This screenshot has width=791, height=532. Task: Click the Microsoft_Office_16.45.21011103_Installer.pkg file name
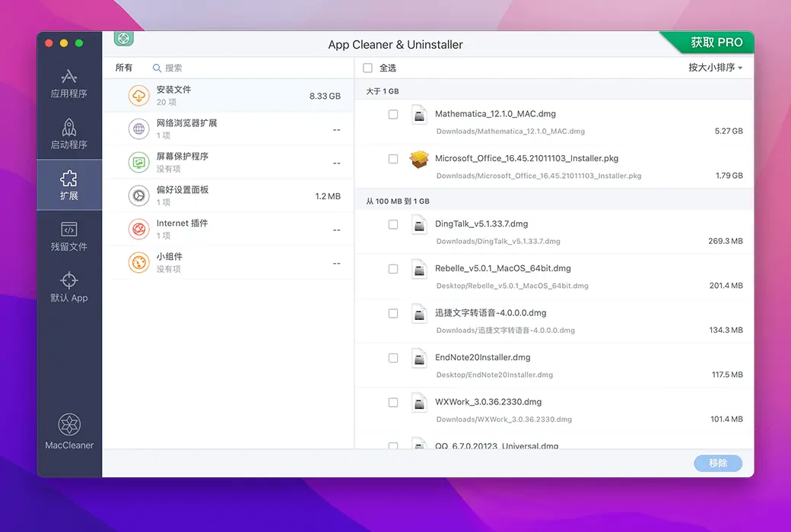526,158
